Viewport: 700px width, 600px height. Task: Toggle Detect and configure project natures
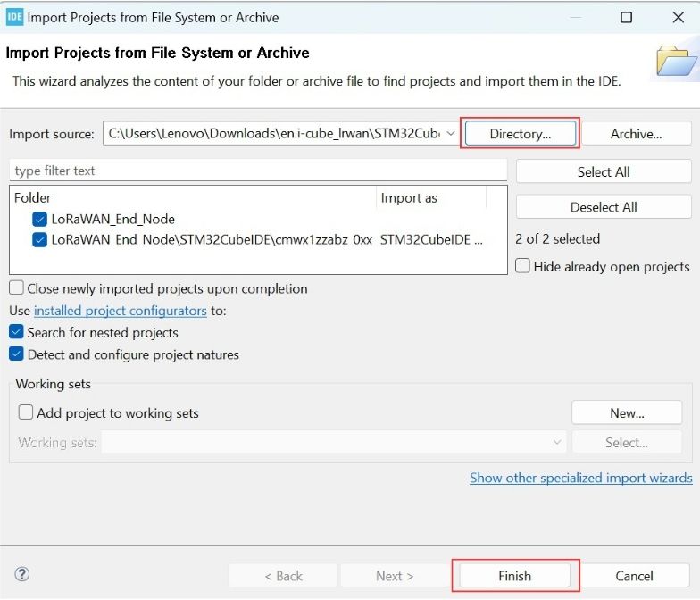tap(16, 354)
